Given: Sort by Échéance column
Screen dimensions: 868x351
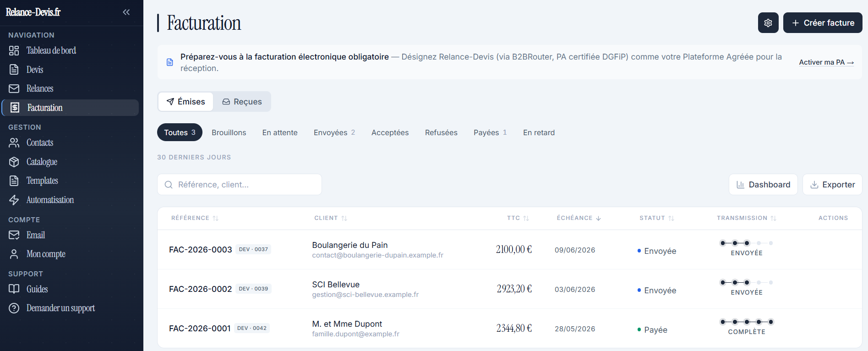Looking at the screenshot, I should pos(579,218).
